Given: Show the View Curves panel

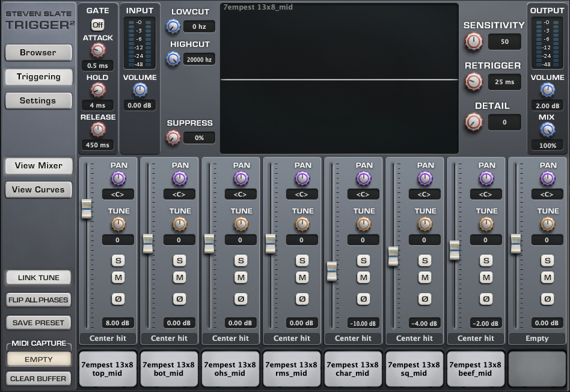Looking at the screenshot, I should pyautogui.click(x=38, y=190).
